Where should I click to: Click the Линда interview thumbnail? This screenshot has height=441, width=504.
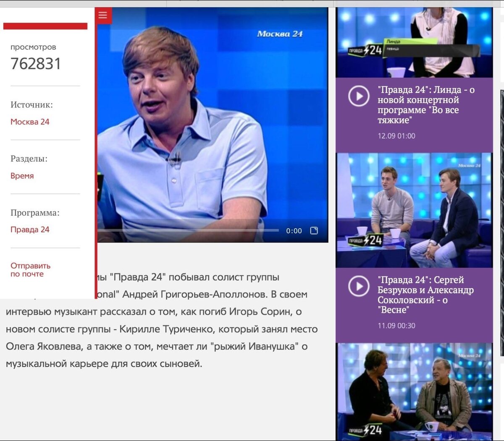click(414, 42)
